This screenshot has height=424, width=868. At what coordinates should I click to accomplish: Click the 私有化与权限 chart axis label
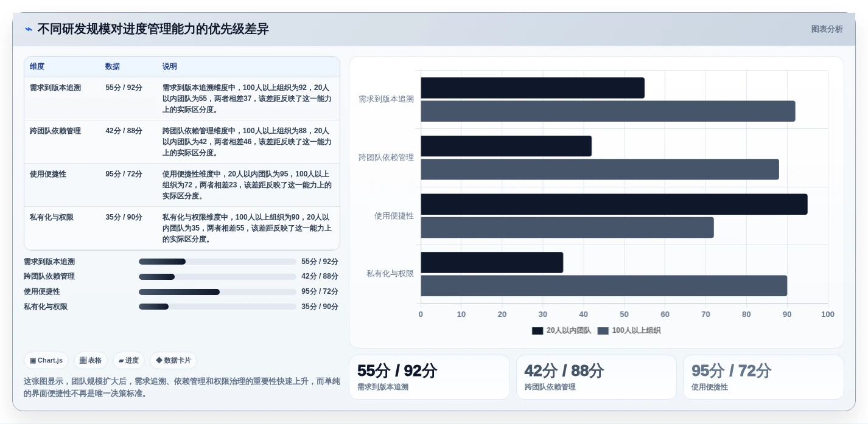coord(390,274)
